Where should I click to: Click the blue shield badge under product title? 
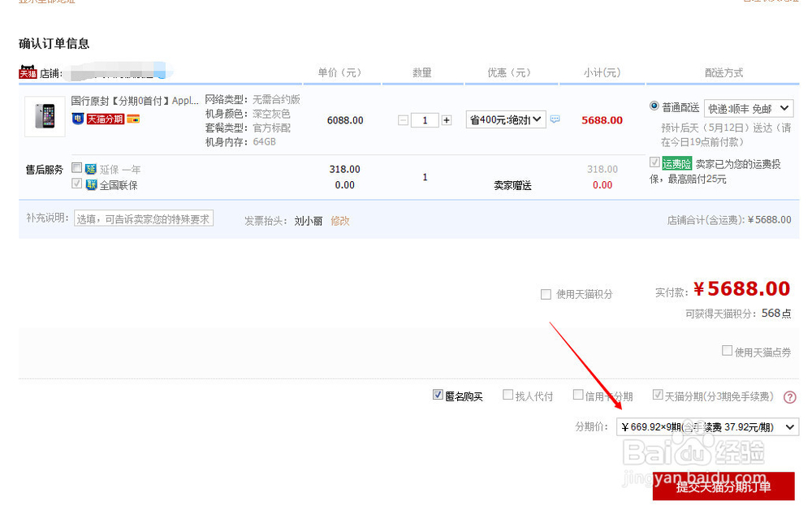(x=78, y=119)
